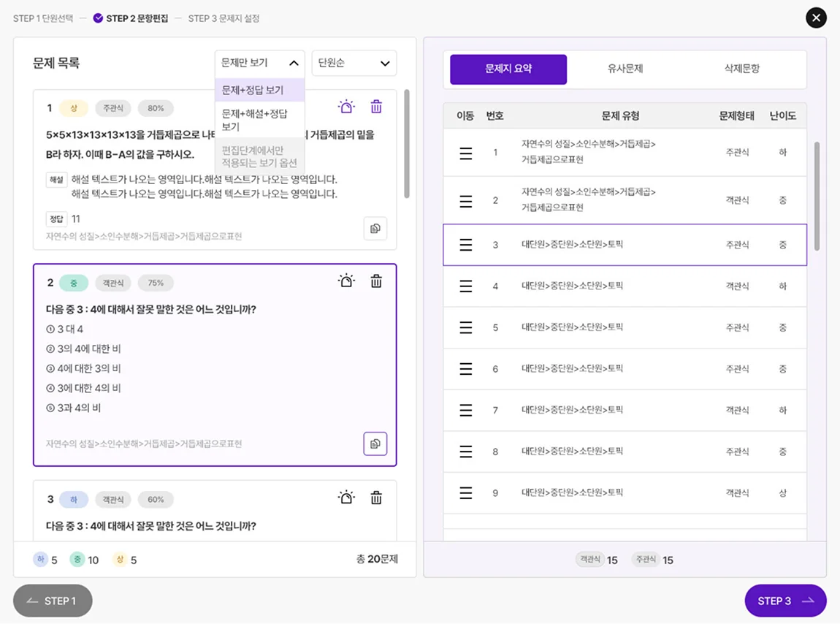Go back using the STEP 1 button
Screen dimensions: 840x624
pyautogui.click(x=52, y=601)
